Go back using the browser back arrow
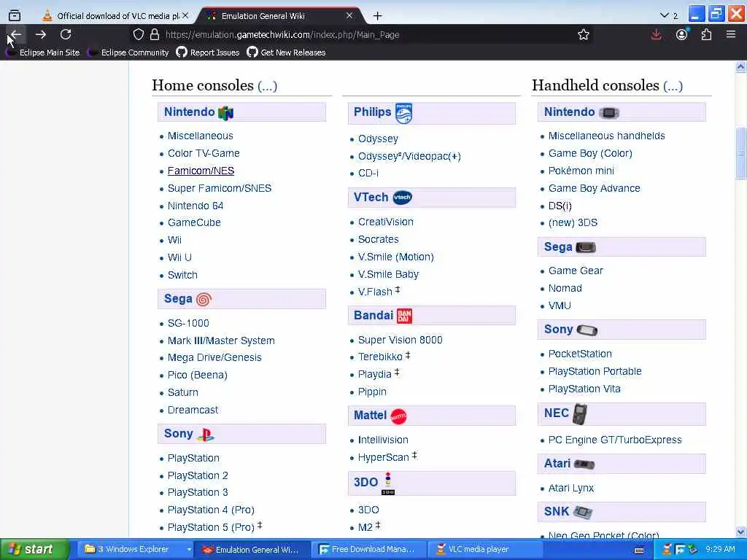This screenshot has height=560, width=747. (15, 34)
